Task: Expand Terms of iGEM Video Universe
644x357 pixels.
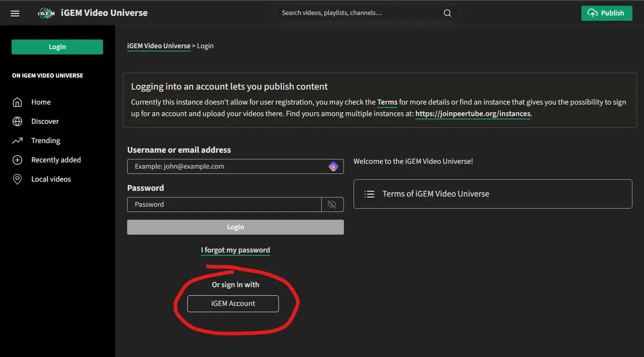Action: point(492,194)
